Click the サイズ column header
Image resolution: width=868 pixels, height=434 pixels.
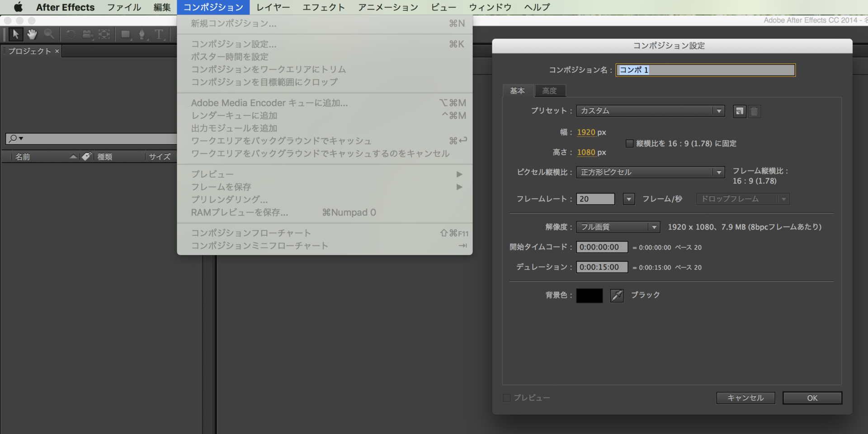(x=160, y=156)
